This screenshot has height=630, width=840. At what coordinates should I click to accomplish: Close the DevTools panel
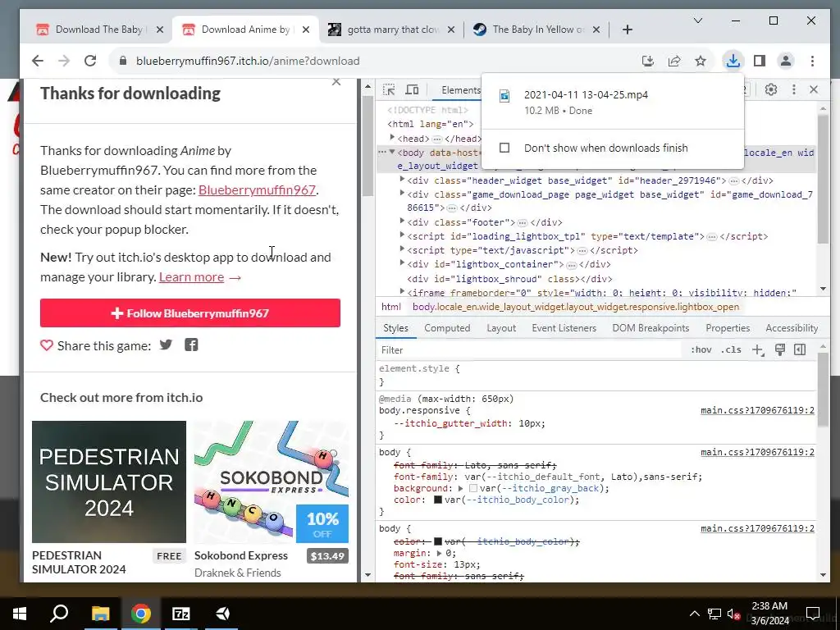[814, 90]
